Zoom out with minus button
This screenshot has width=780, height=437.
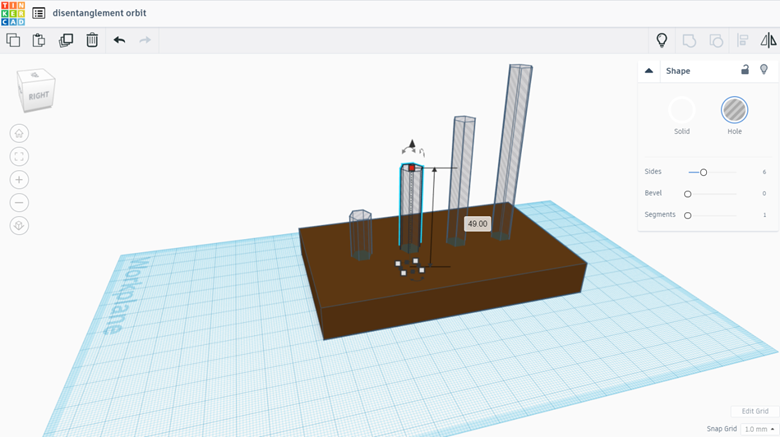(19, 203)
